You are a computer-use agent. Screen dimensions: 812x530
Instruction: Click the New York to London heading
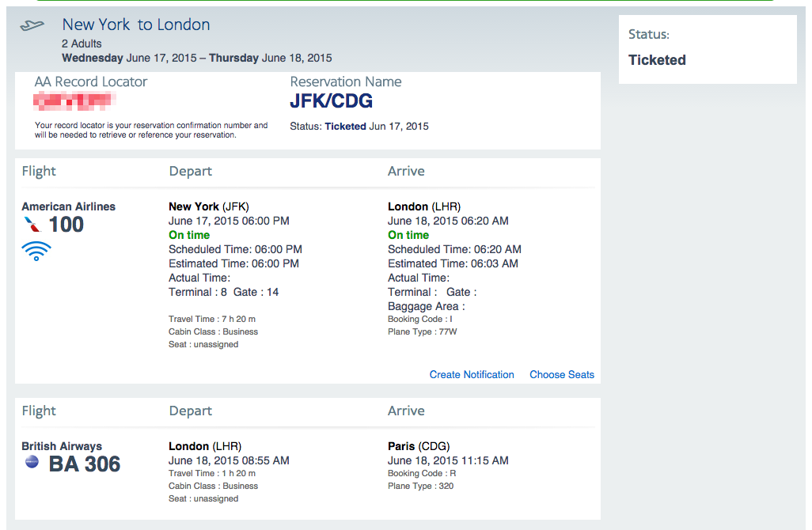[136, 25]
